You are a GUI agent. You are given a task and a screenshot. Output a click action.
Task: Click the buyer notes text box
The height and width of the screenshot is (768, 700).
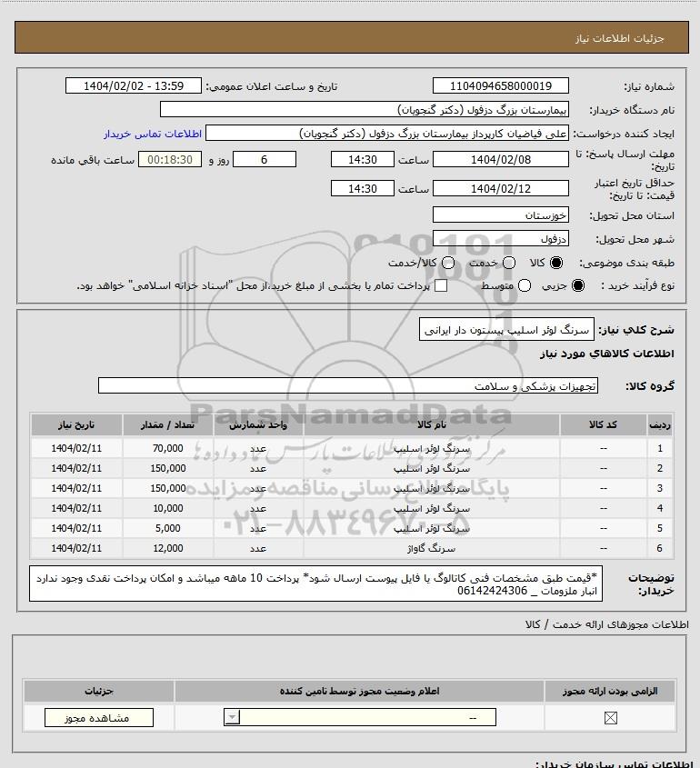coord(316,583)
